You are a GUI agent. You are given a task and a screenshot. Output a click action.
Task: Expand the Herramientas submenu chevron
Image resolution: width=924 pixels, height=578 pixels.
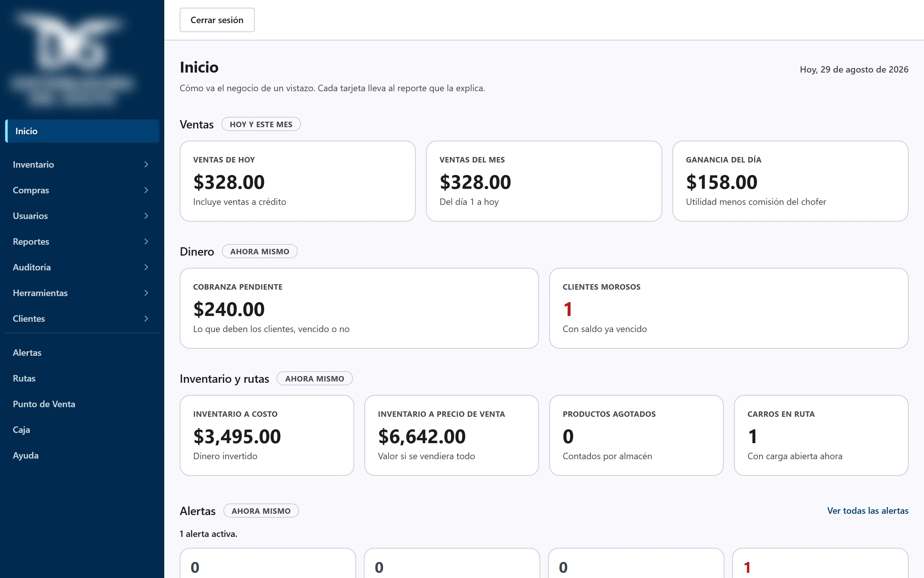click(x=146, y=293)
